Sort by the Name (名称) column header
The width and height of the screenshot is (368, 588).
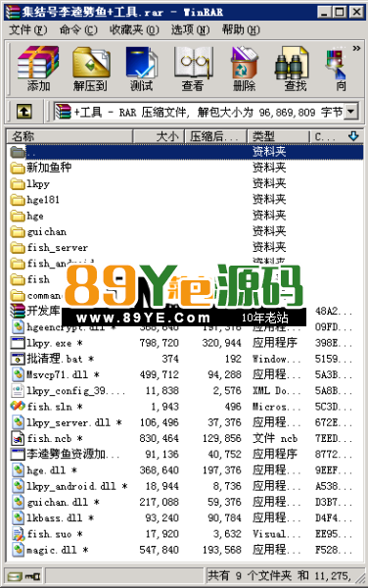pyautogui.click(x=69, y=136)
